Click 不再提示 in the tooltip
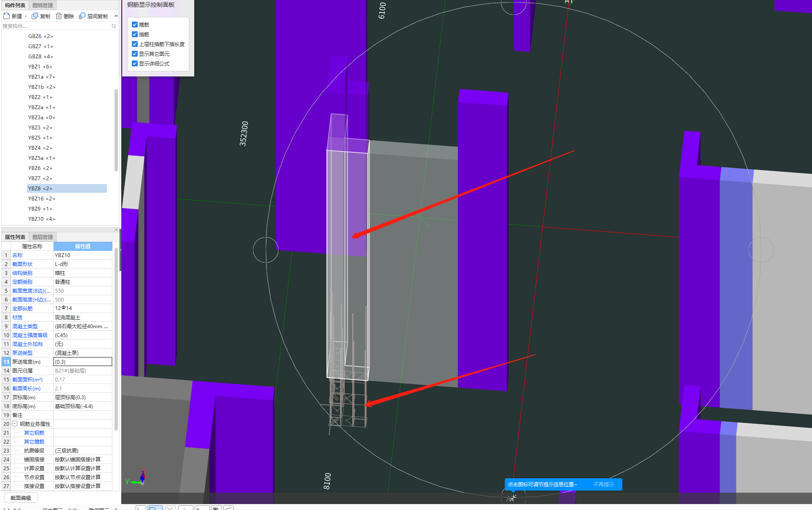The height and width of the screenshot is (510, 812). (x=603, y=485)
